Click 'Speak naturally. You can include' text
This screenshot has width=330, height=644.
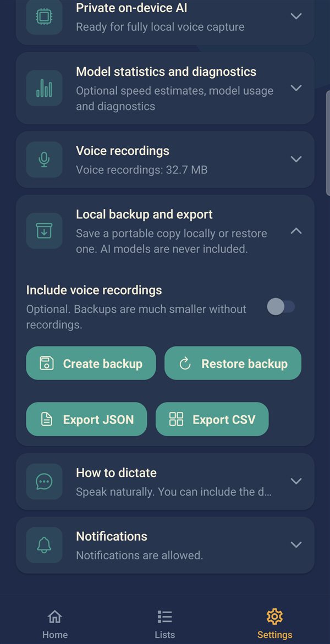(174, 492)
